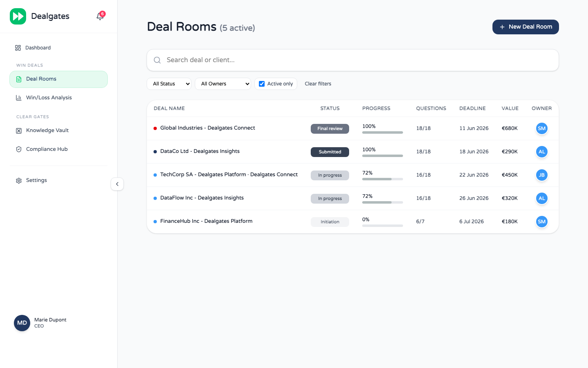Click AL owner avatar for DataCo Ltd
This screenshot has width=588, height=368.
pyautogui.click(x=542, y=152)
